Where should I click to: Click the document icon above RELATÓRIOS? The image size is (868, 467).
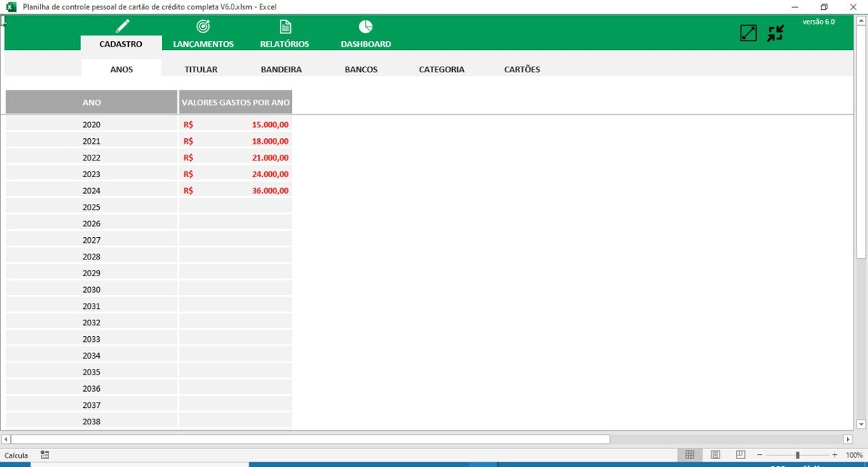285,27
